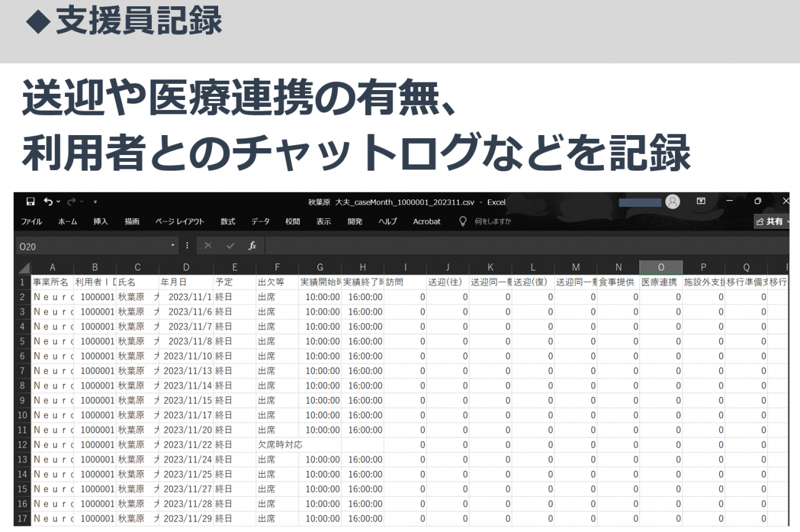Screen dimensions: 800x532
Task: Click the lightbulb Tell Me icon
Action: coord(463,221)
